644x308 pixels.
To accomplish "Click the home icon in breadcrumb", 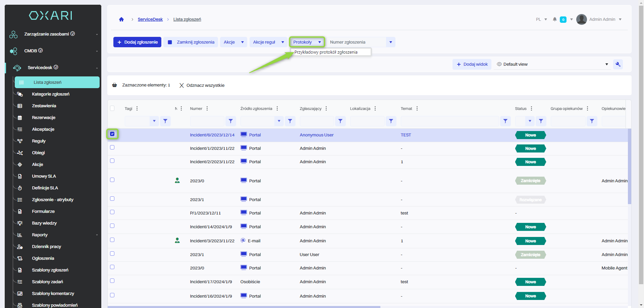I will (x=121, y=19).
